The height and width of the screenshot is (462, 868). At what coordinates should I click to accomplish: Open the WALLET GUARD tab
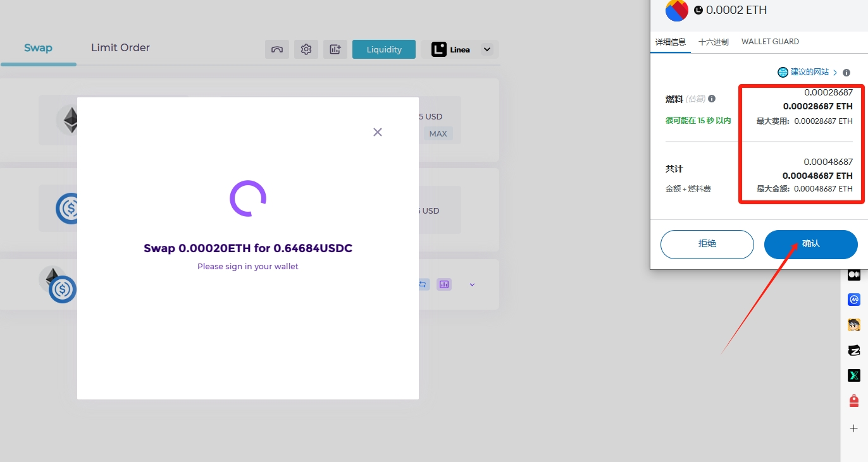770,42
